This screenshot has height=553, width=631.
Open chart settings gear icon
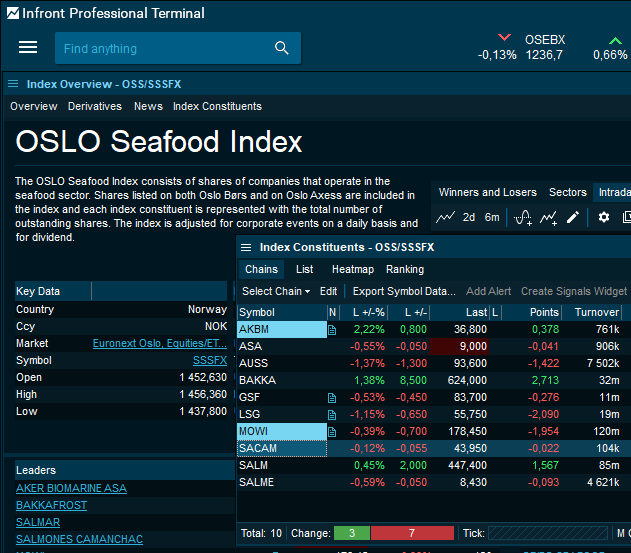pyautogui.click(x=604, y=217)
